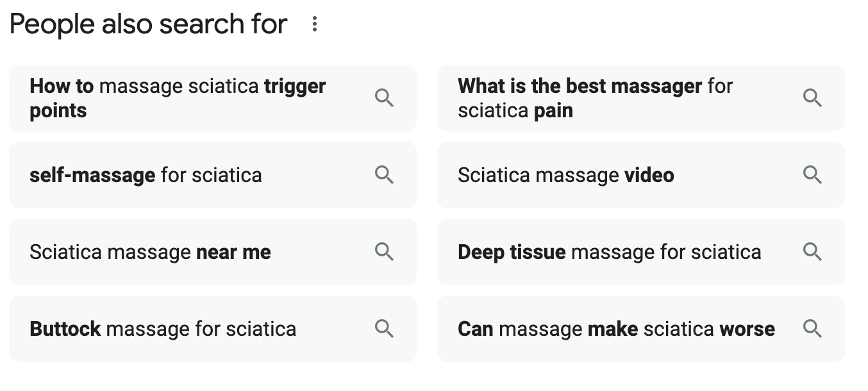Image resolution: width=868 pixels, height=391 pixels.
Task: Click search icon beside self-massage for sciatica
Action: (384, 175)
